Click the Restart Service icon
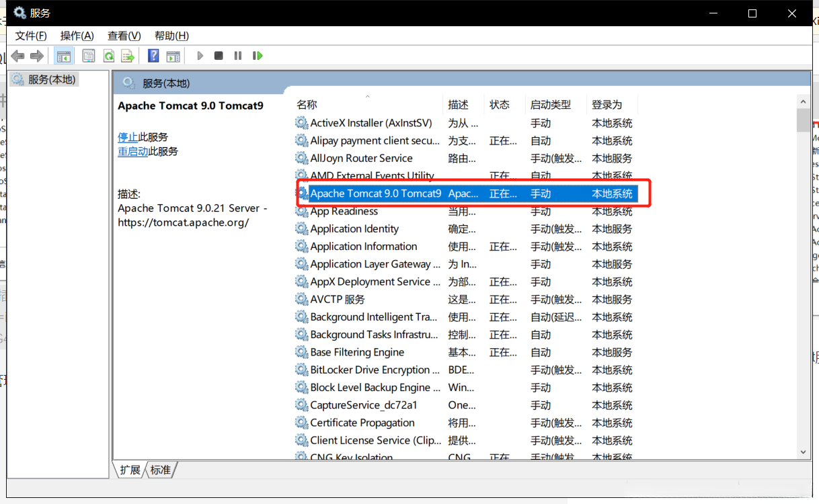Viewport: 819px width, 504px height. click(x=258, y=56)
